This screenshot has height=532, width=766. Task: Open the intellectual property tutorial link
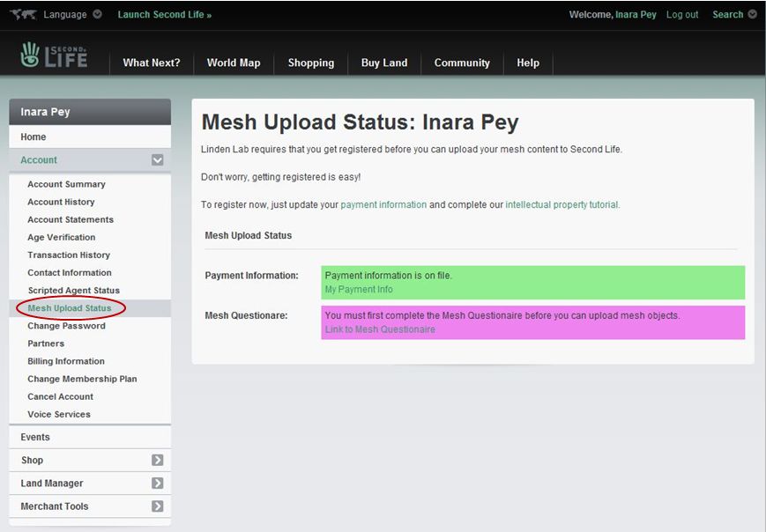coord(561,204)
